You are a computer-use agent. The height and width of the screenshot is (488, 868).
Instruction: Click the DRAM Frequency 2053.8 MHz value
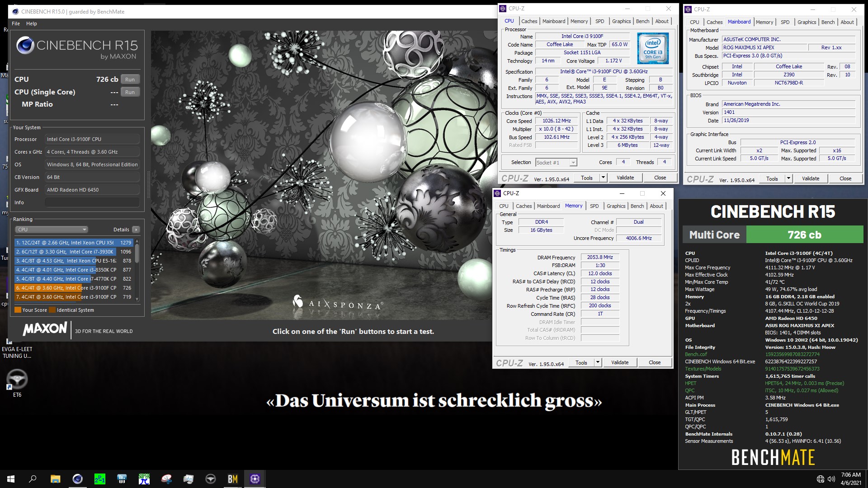[x=600, y=257]
